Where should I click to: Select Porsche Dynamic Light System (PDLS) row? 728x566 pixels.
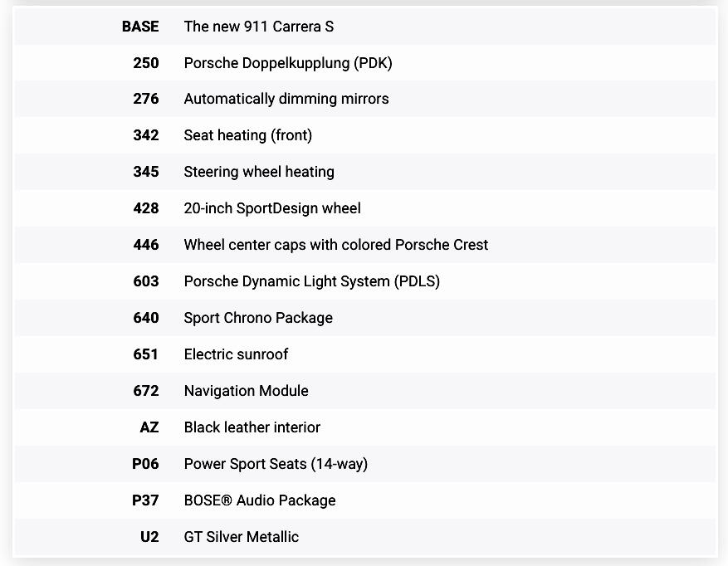(312, 281)
